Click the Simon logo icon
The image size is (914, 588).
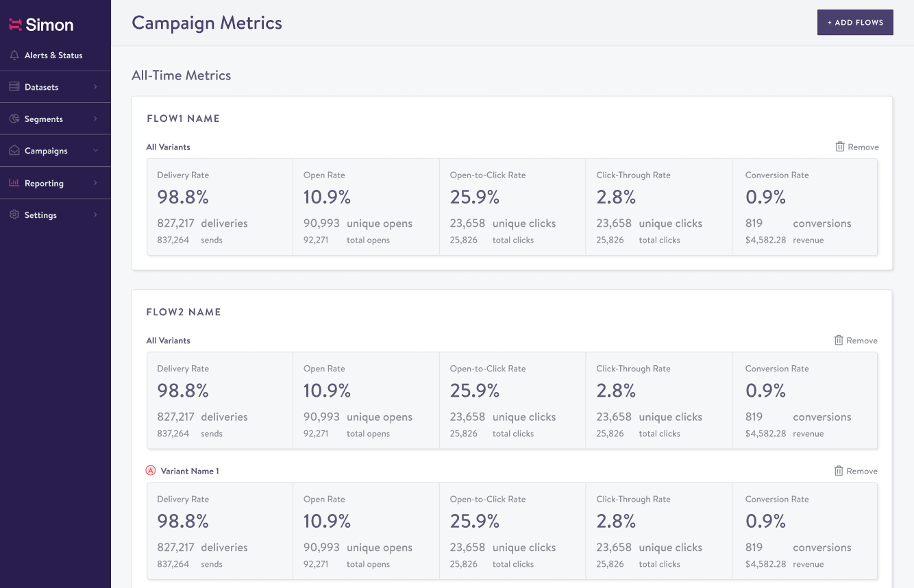tap(15, 25)
